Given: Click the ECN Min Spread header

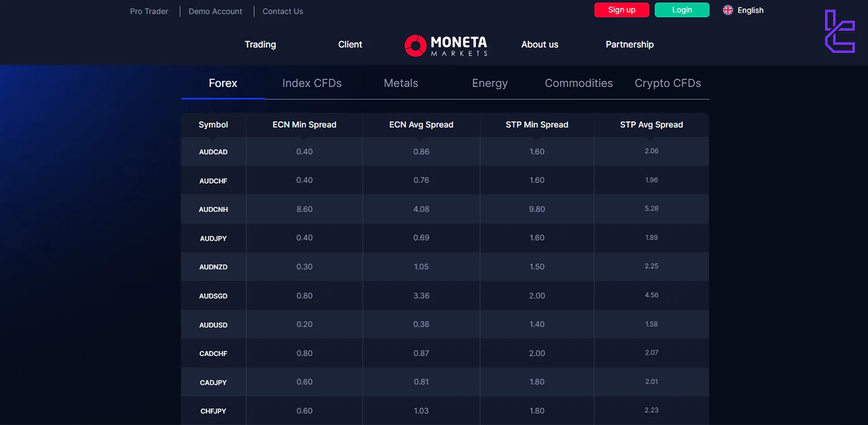Looking at the screenshot, I should [304, 125].
